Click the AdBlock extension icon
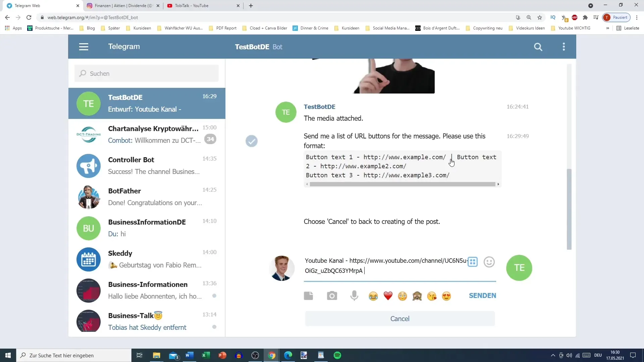This screenshot has width=644, height=362. pyautogui.click(x=575, y=17)
